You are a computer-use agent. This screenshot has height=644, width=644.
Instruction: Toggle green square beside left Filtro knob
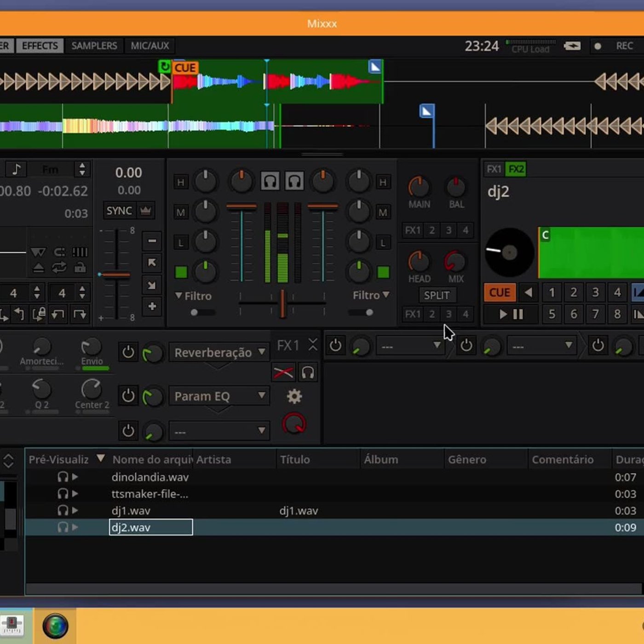coord(181,272)
